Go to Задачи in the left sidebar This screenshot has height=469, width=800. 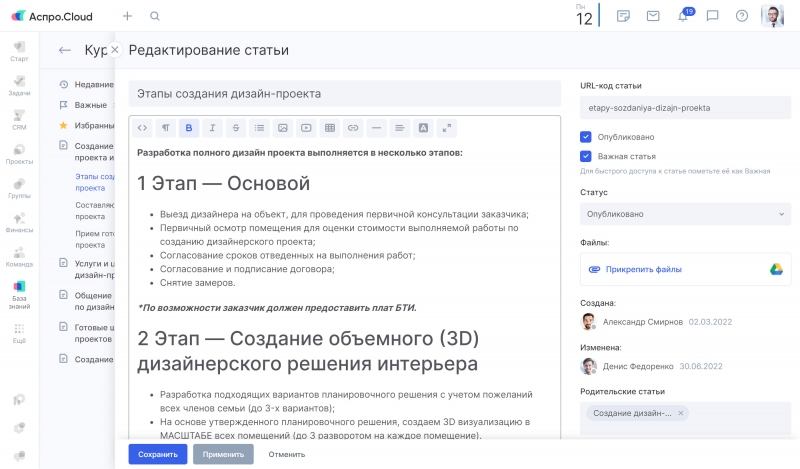point(19,84)
